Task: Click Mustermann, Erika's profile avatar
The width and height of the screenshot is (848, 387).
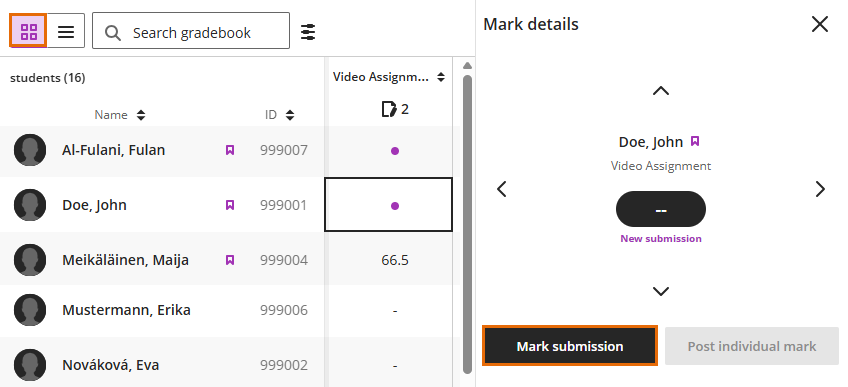Action: 30,310
